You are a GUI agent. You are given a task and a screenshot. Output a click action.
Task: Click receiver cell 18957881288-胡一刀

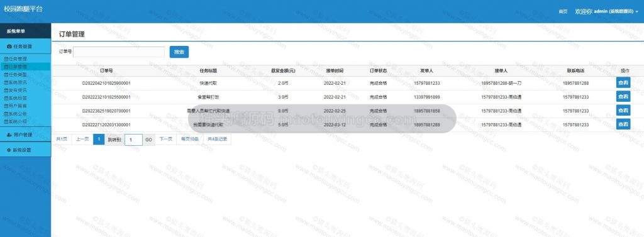(501, 84)
